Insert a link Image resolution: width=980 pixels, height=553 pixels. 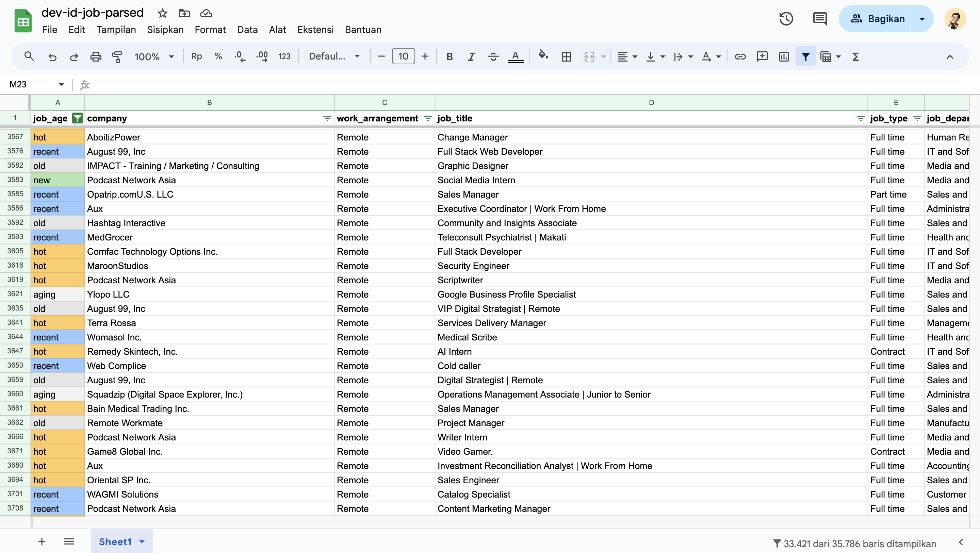(740, 57)
